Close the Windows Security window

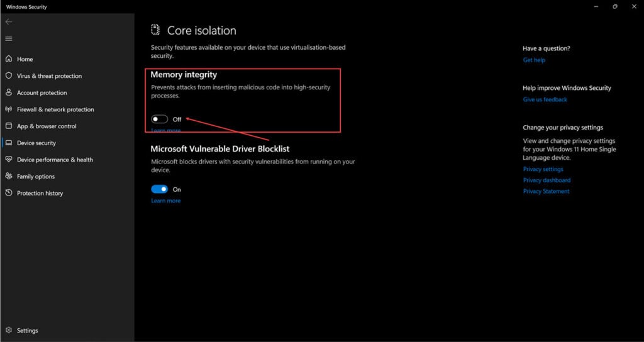pyautogui.click(x=634, y=6)
